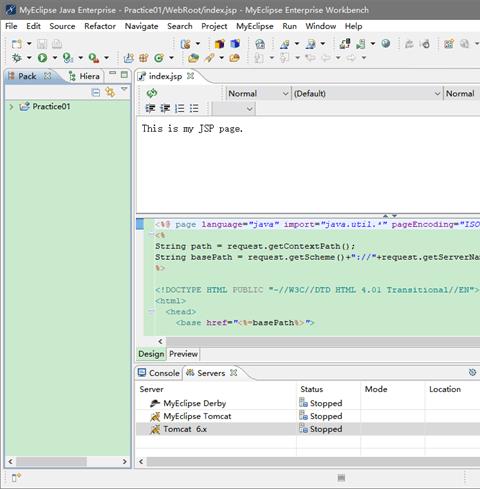Open the Window menu
The image size is (480, 489).
tap(320, 26)
